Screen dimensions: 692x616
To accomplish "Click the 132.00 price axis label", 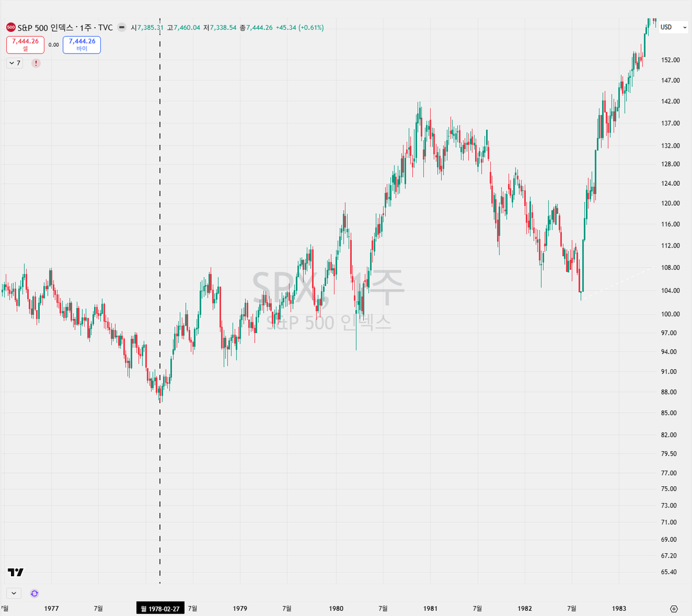I will click(x=670, y=146).
